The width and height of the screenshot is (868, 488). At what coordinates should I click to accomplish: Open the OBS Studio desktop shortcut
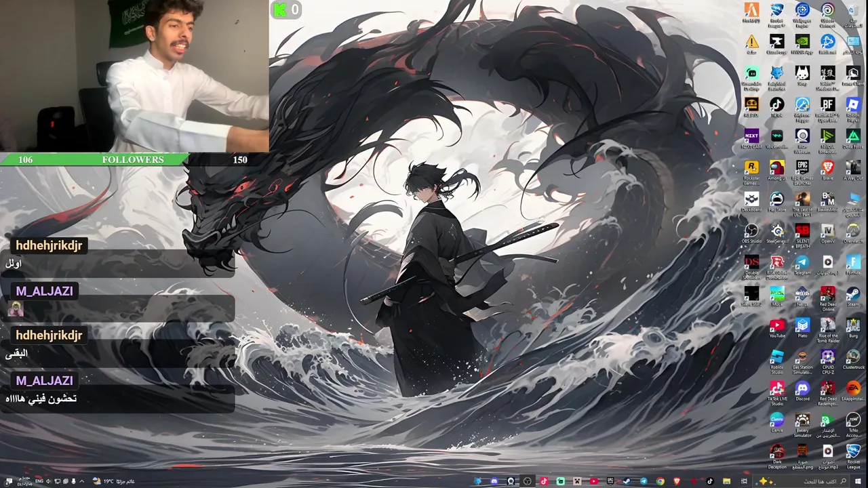coord(751,232)
